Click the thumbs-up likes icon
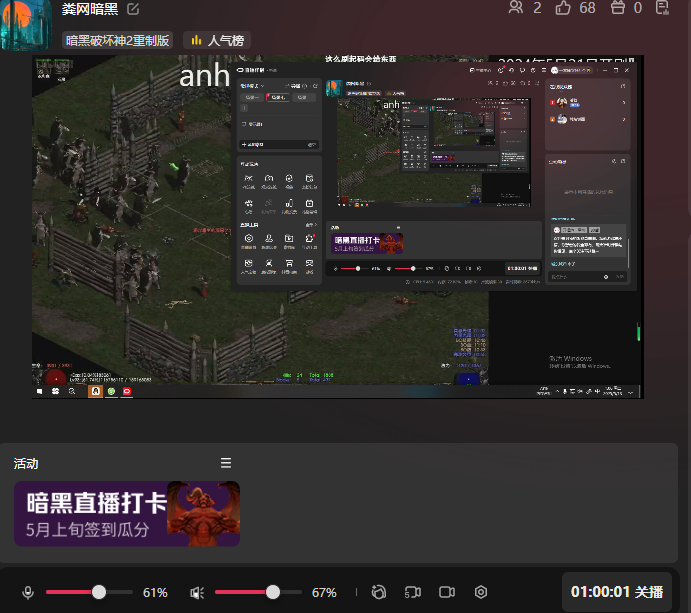The height and width of the screenshot is (613, 691). [563, 7]
